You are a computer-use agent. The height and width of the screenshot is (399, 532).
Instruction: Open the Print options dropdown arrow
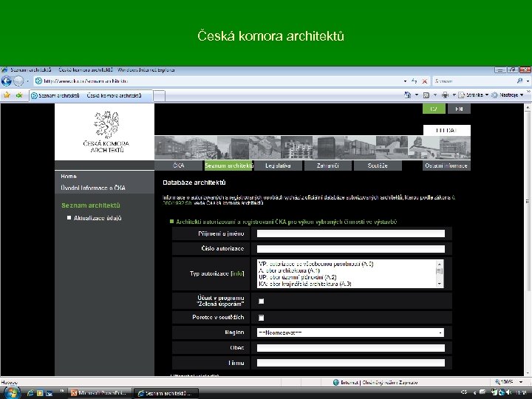click(454, 95)
